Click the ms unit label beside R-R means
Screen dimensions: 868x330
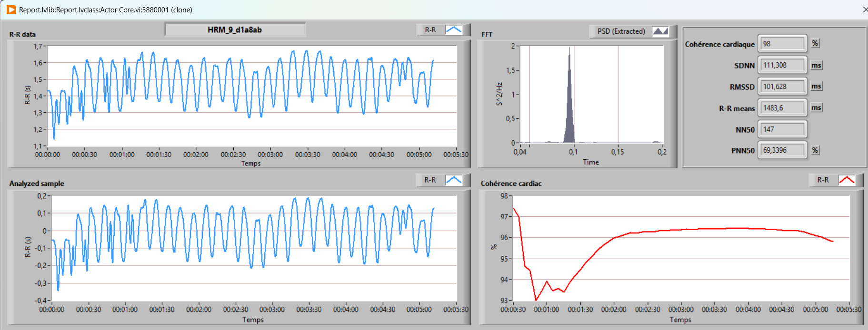[816, 108]
